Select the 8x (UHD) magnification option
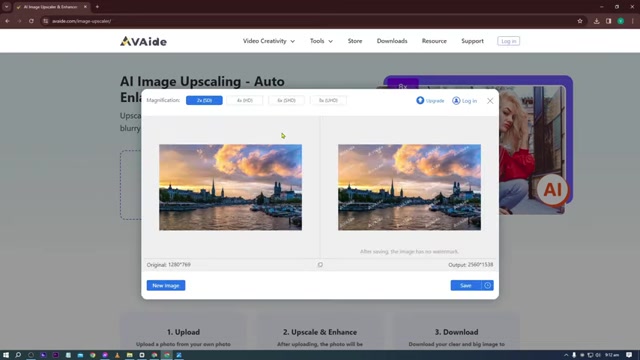640x360 pixels. [x=328, y=100]
